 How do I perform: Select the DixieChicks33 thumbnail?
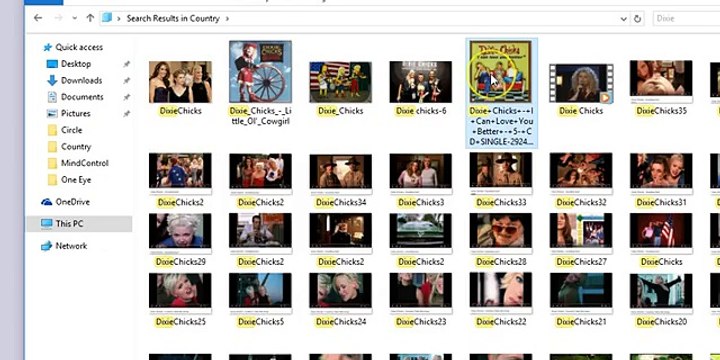pos(501,173)
